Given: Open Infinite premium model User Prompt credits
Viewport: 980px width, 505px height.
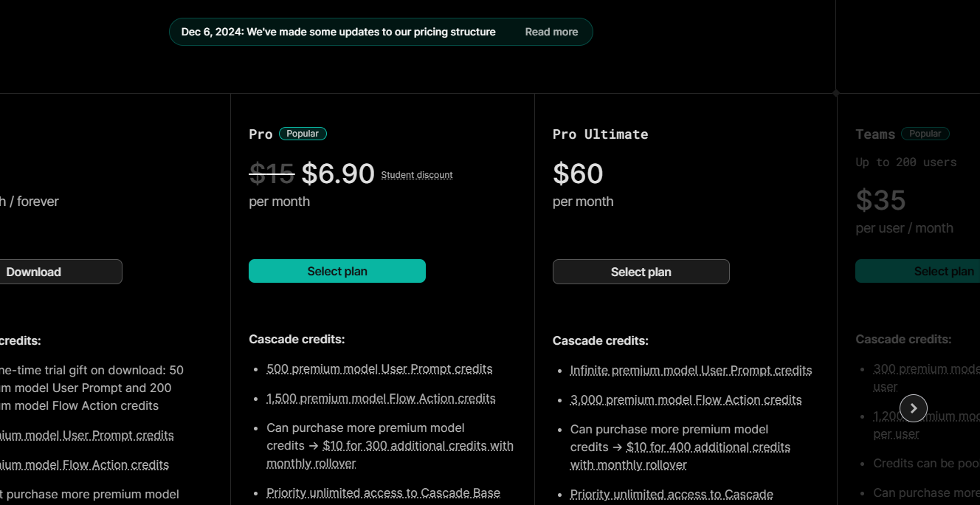Looking at the screenshot, I should pos(691,371).
